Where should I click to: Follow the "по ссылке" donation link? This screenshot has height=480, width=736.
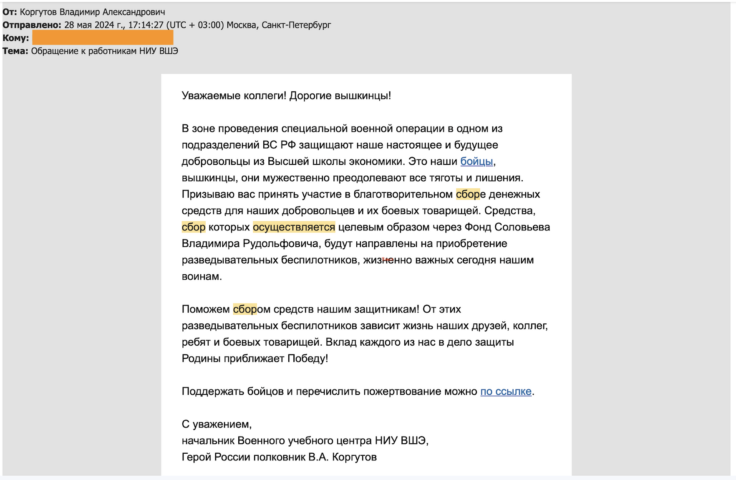(x=506, y=391)
